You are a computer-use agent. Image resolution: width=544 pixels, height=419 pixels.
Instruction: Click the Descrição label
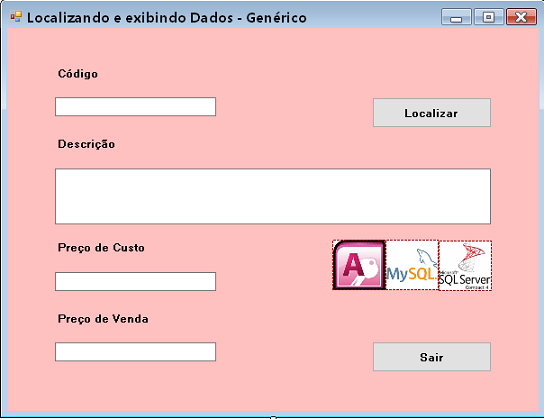pos(86,144)
